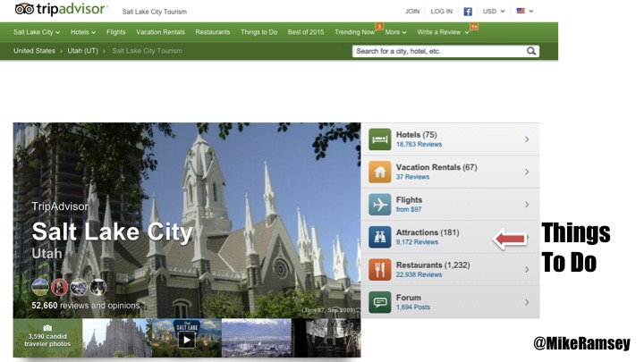
Task: Click the 18,763 Reviews link under Hotels
Action: coord(419,145)
